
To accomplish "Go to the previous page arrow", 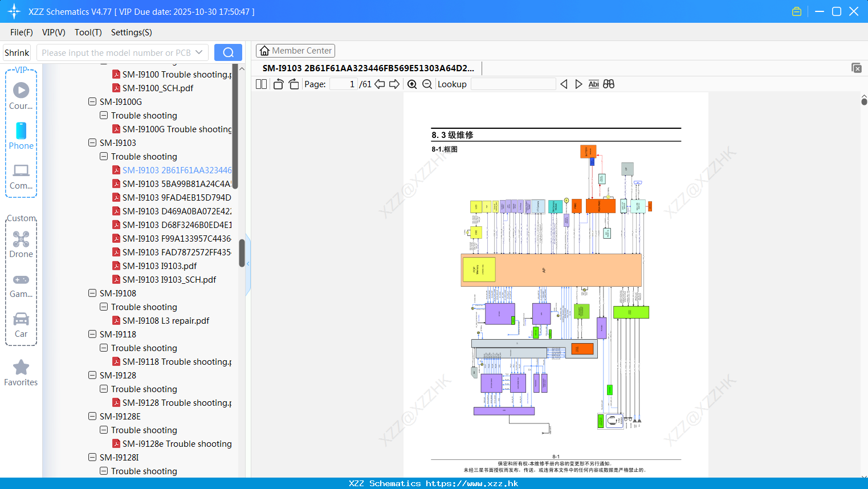I will click(380, 84).
